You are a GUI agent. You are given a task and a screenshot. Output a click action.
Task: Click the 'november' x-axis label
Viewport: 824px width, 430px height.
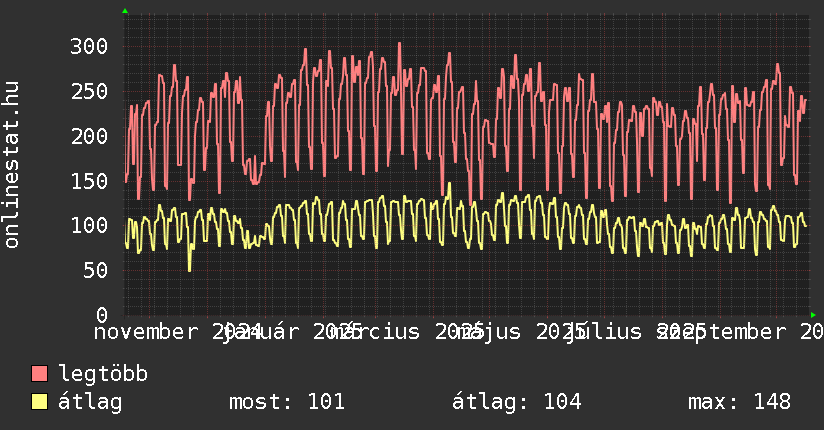(150, 332)
